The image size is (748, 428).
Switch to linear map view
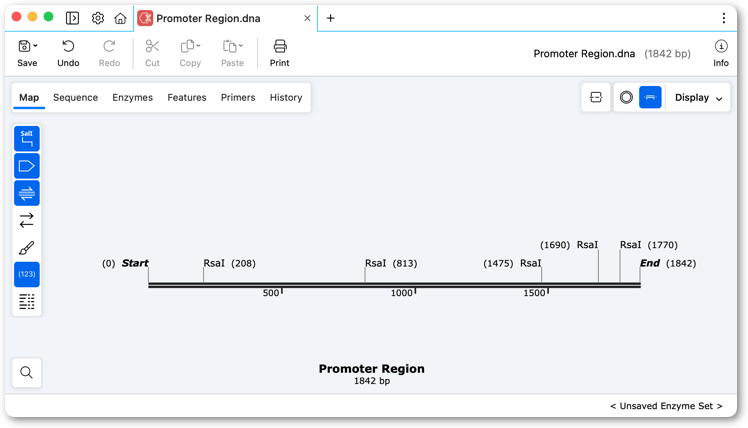[x=650, y=97]
